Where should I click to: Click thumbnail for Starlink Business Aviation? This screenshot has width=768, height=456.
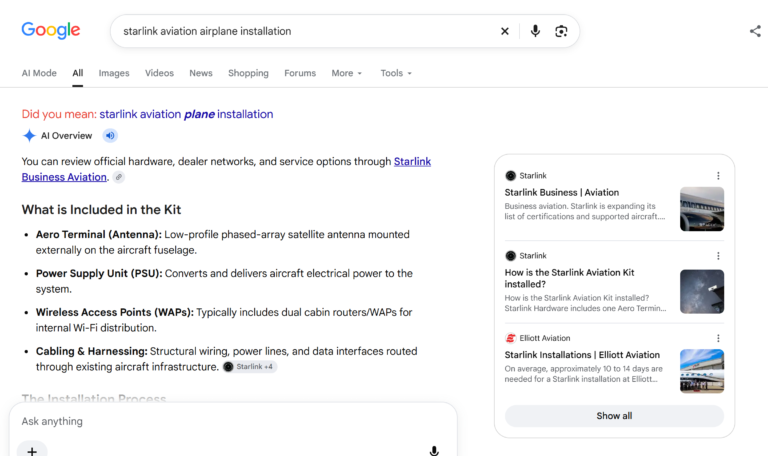(702, 209)
